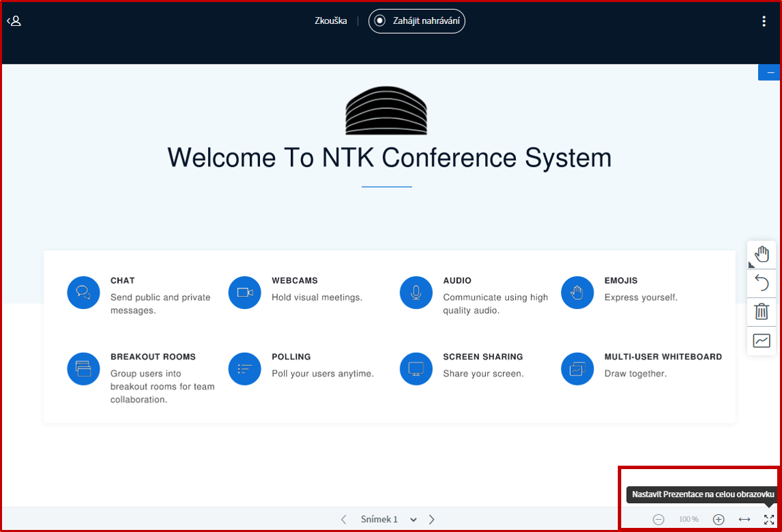This screenshot has width=782, height=532.
Task: Toggle multi-user whiteboard mode icon
Action: (761, 341)
